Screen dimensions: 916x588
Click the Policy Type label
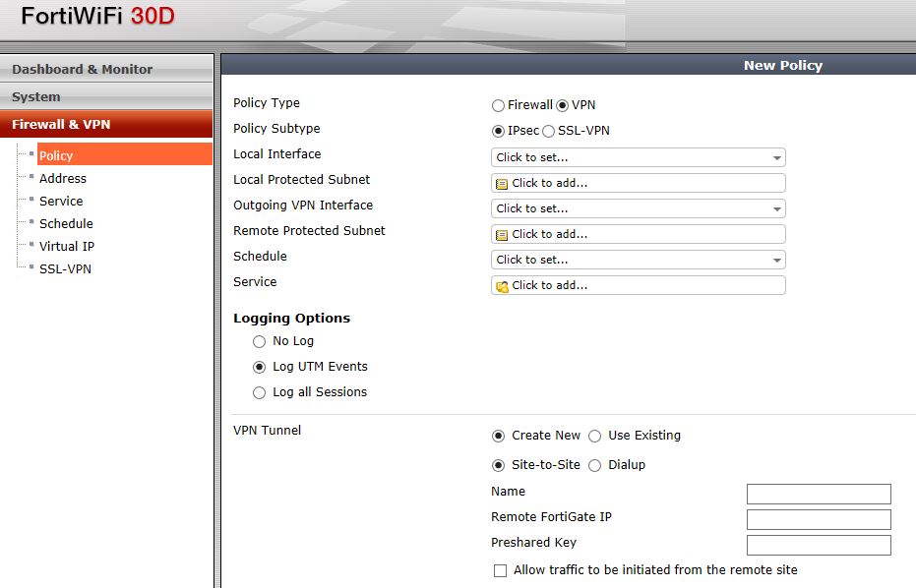(267, 103)
